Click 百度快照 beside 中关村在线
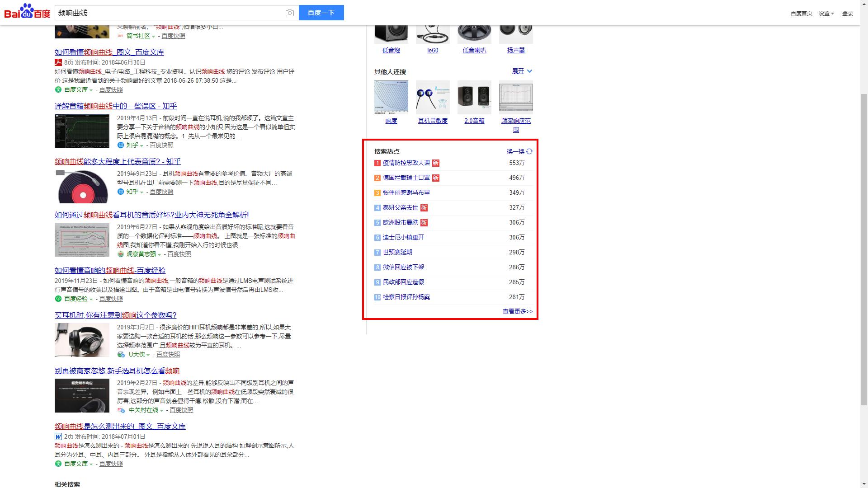 tap(181, 410)
